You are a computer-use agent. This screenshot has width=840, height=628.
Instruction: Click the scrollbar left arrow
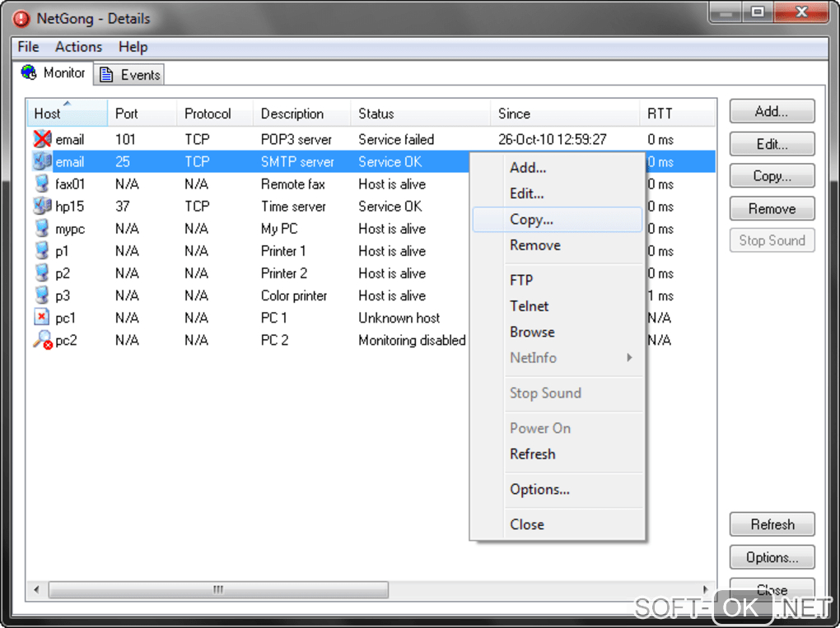coord(36,589)
